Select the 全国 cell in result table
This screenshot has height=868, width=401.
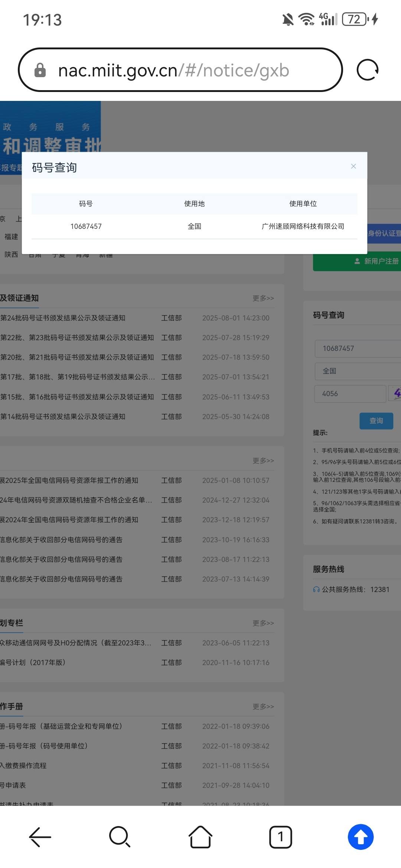pos(195,226)
